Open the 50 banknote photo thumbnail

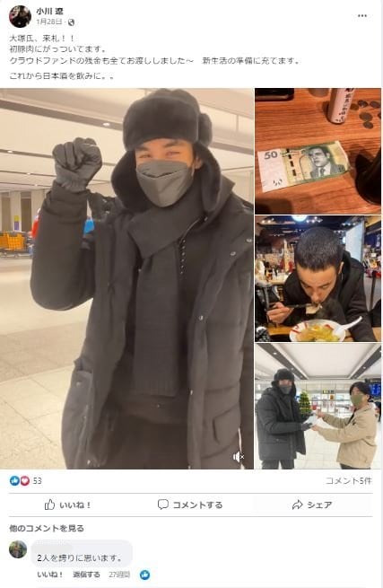pyautogui.click(x=318, y=151)
